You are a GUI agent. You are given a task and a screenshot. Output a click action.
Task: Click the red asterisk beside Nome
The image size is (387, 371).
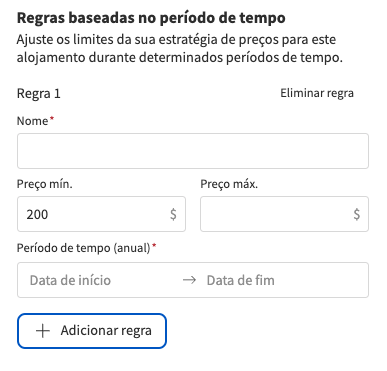click(52, 118)
